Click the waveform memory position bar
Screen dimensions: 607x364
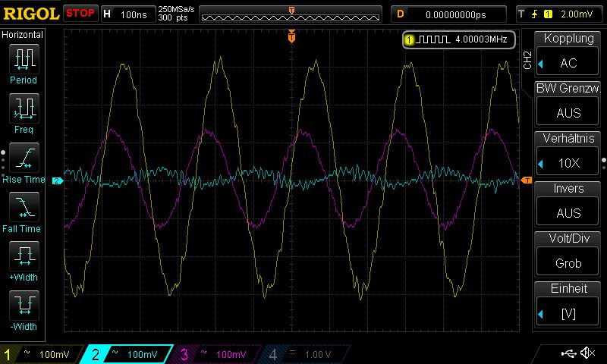tap(291, 14)
